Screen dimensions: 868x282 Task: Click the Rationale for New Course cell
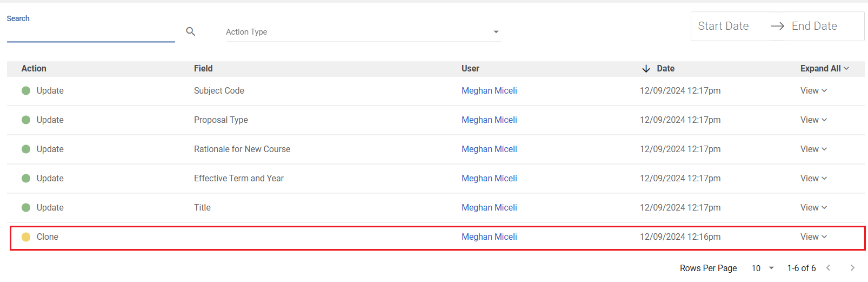tap(242, 149)
